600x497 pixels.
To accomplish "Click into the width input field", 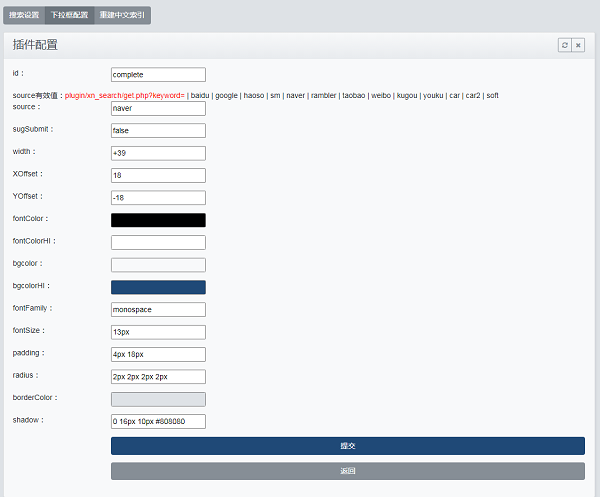I will pyautogui.click(x=158, y=153).
